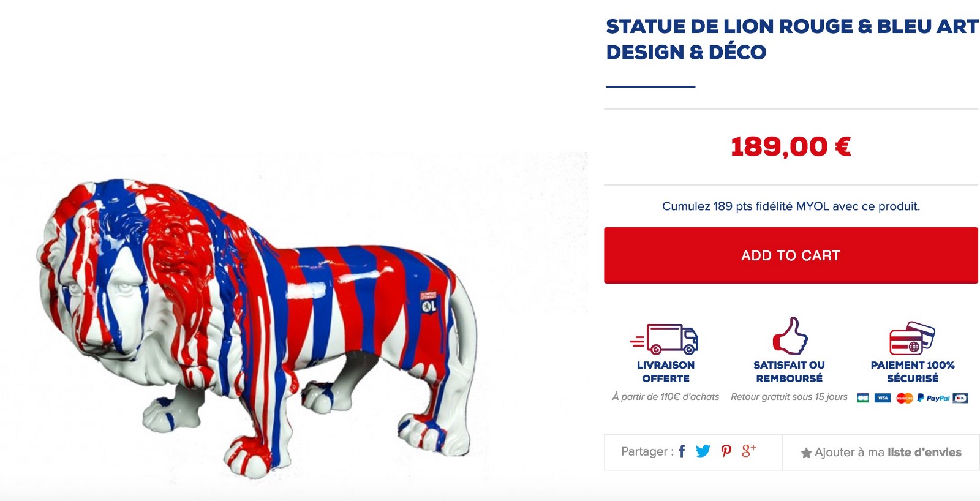Click the product title heading

click(x=792, y=39)
